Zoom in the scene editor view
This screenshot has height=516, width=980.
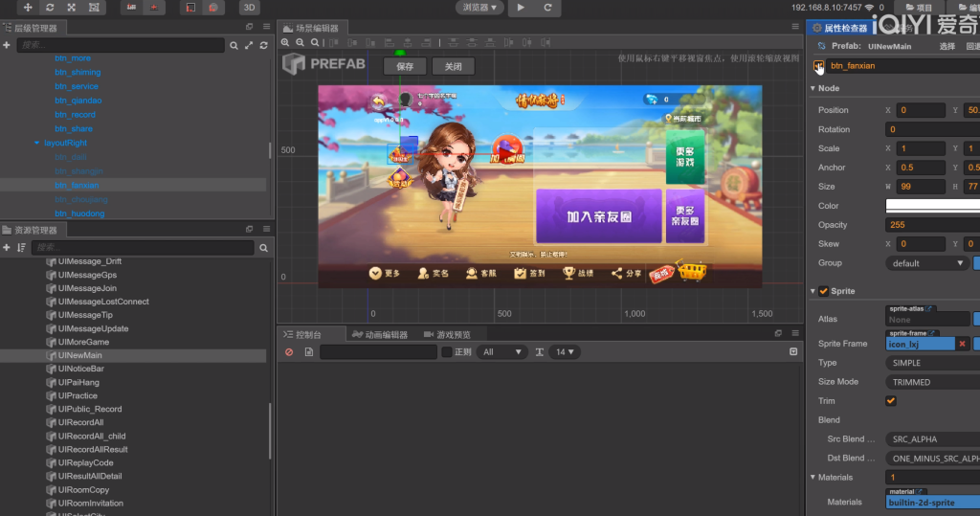[285, 43]
